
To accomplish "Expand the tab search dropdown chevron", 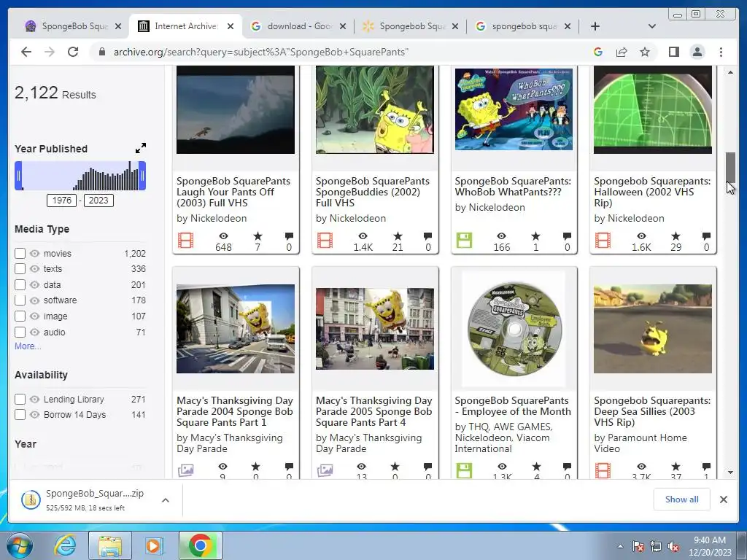I will [652, 26].
